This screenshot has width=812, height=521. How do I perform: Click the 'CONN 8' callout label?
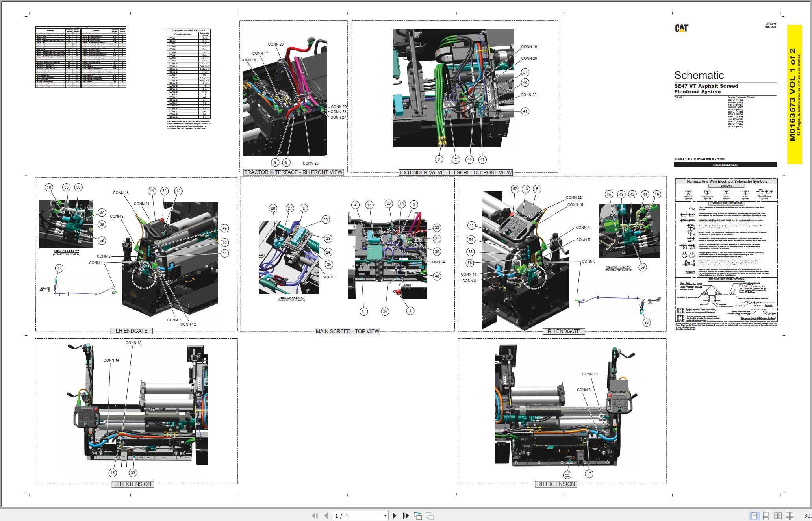pyautogui.click(x=469, y=281)
